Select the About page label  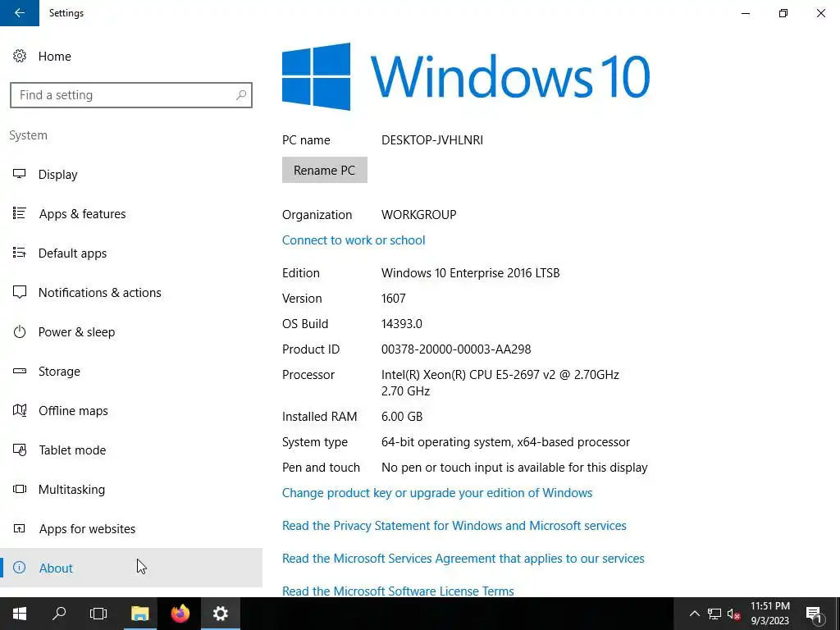56,568
